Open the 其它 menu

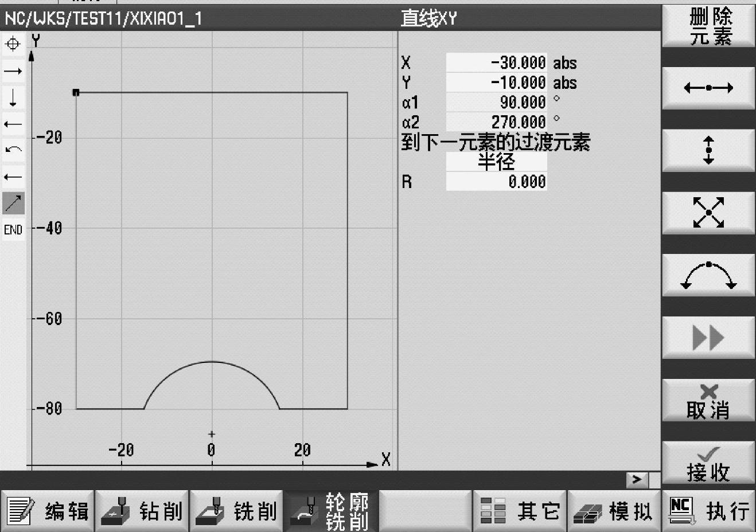520,511
